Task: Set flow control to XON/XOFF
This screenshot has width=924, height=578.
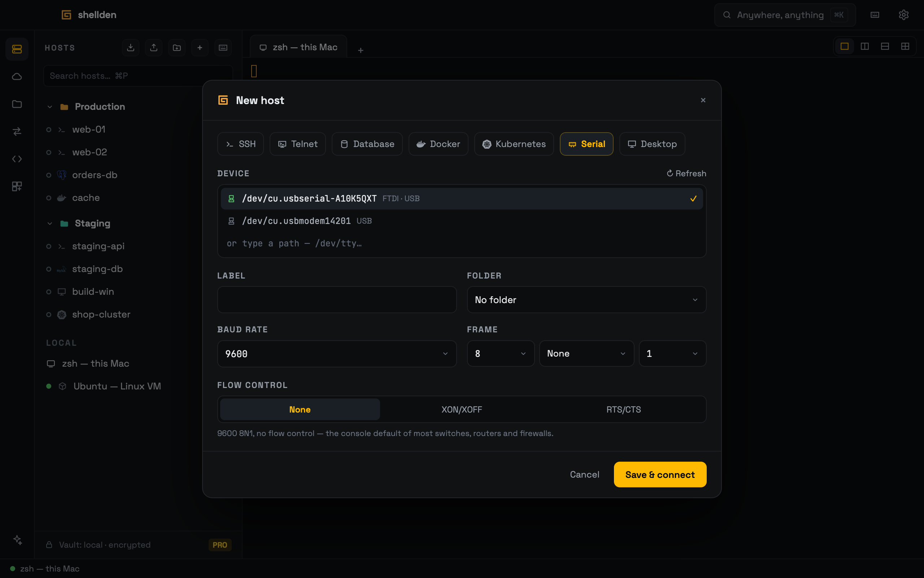Action: (462, 409)
